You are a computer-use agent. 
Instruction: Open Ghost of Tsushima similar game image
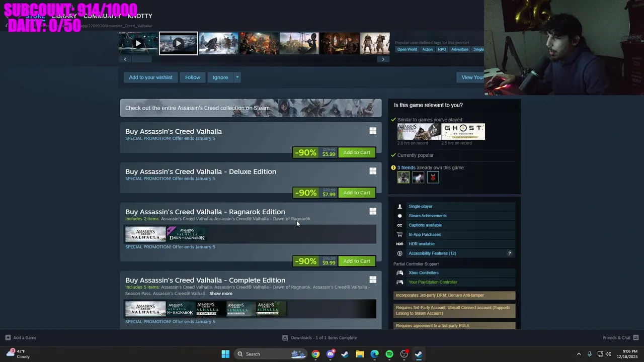pos(463,132)
